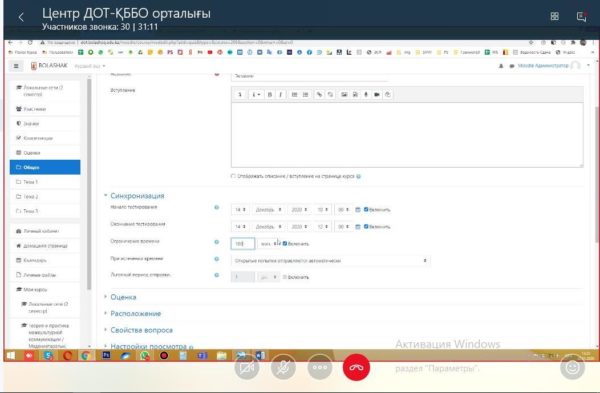Collapse the Синхронизация section
The height and width of the screenshot is (393, 600).
coord(137,196)
